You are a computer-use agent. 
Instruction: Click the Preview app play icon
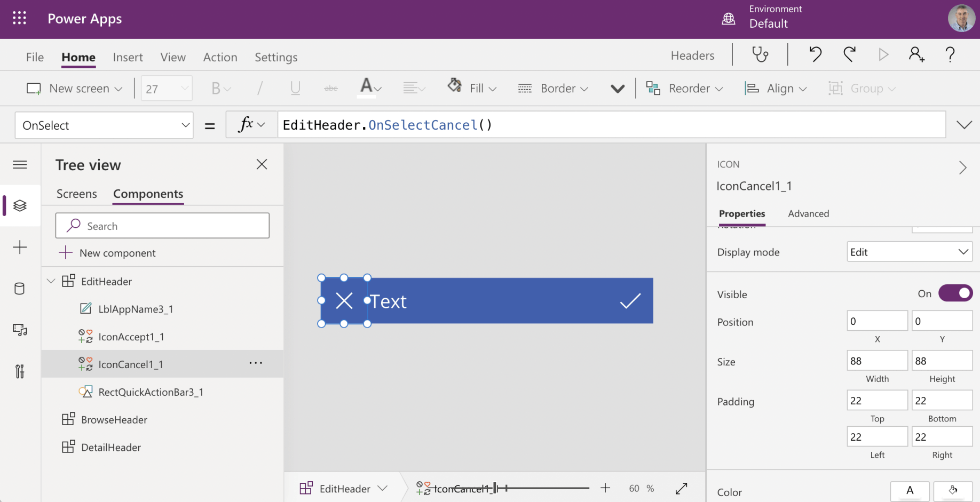coord(883,54)
